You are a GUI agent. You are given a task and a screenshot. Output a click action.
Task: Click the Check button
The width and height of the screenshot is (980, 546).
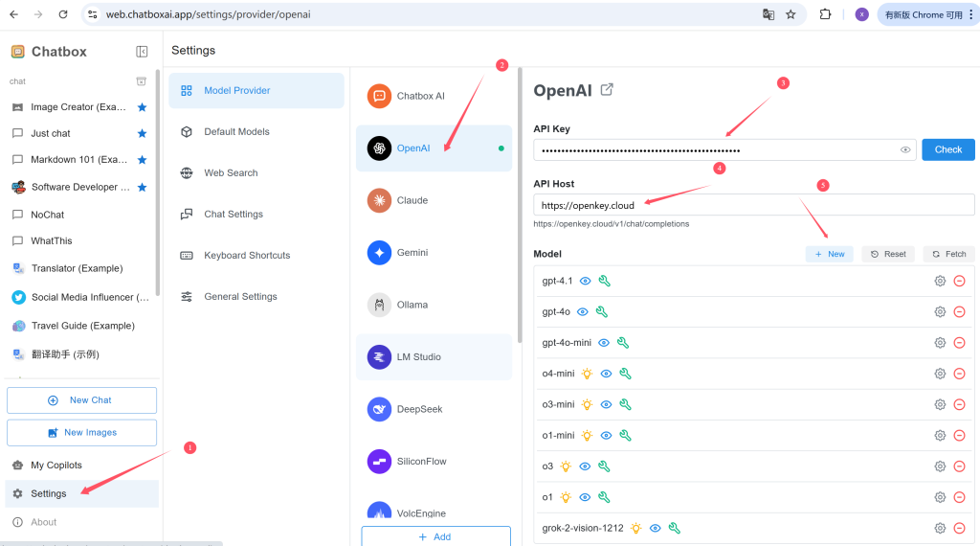(948, 150)
